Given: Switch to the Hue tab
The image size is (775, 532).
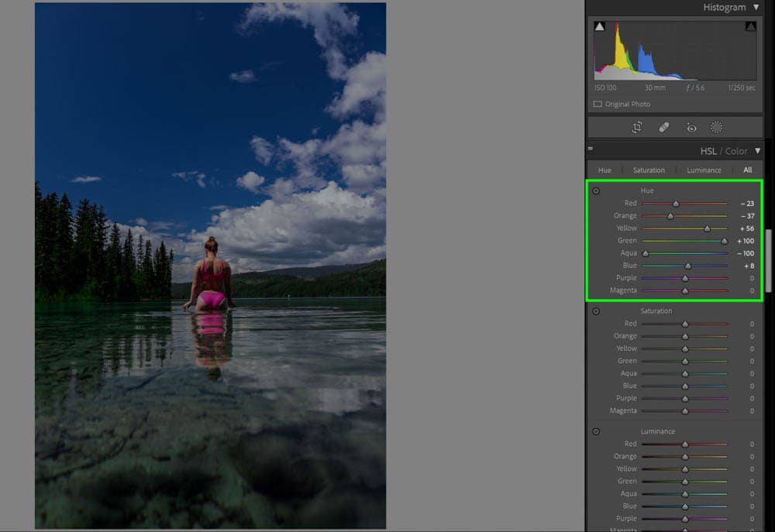Looking at the screenshot, I should 604,170.
